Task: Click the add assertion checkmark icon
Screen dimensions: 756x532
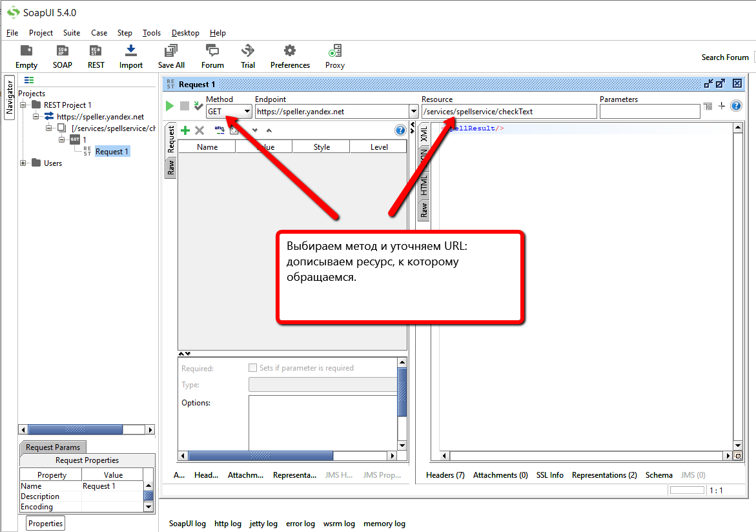Action: [x=198, y=106]
